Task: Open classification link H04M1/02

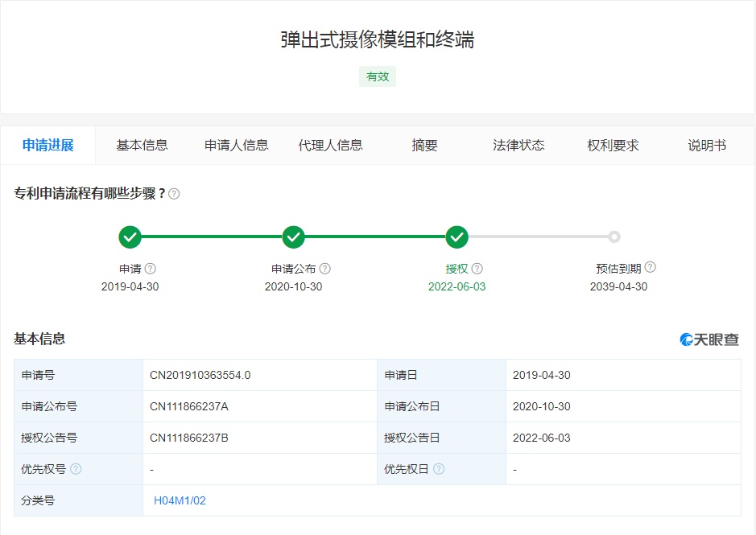Action: click(x=180, y=500)
